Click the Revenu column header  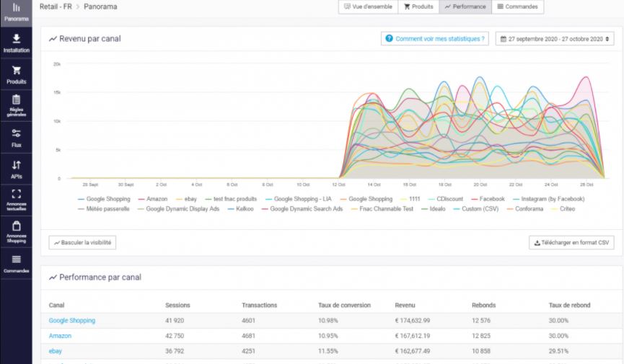coord(405,306)
